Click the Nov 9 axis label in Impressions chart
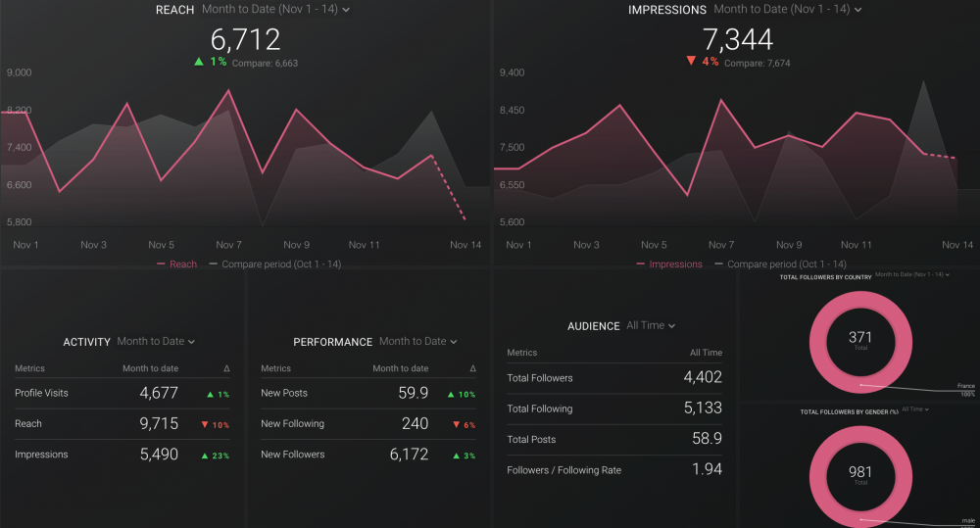980x528 pixels. click(789, 245)
